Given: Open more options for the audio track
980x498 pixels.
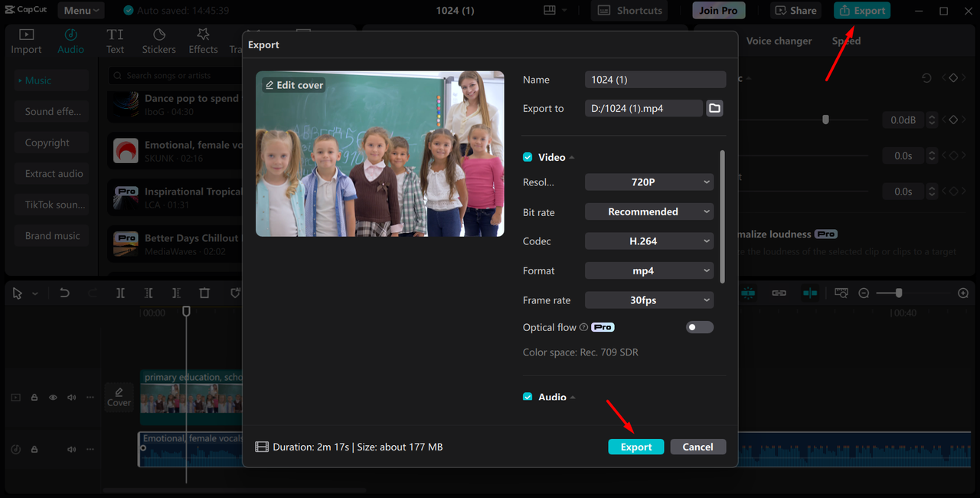Looking at the screenshot, I should pos(90,450).
